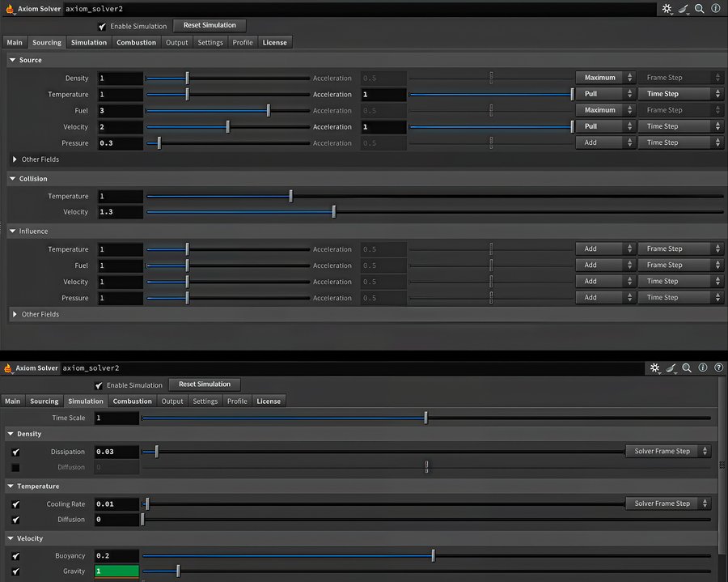This screenshot has width=728, height=582.
Task: Collapse the Collision section
Action: (13, 179)
